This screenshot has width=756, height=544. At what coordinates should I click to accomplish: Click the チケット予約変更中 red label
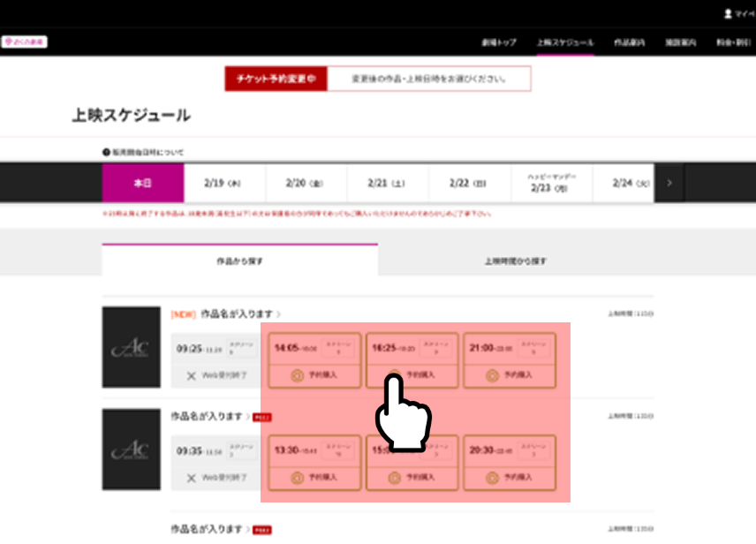point(276,79)
